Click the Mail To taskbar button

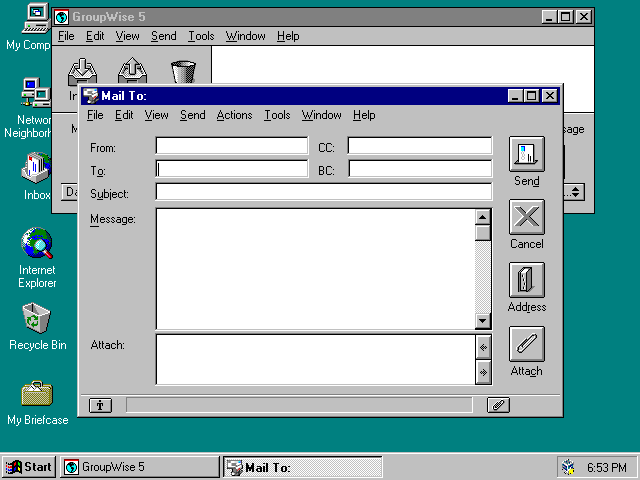pyautogui.click(x=302, y=467)
